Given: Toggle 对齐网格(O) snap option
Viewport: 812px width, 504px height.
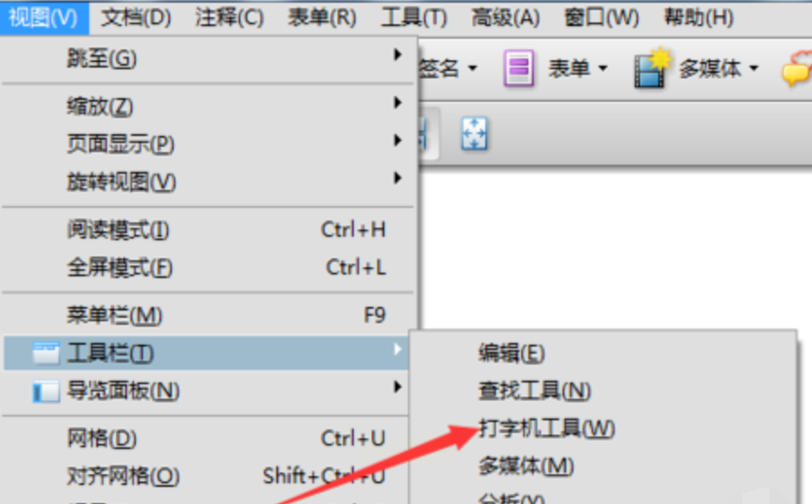Looking at the screenshot, I should point(208,476).
